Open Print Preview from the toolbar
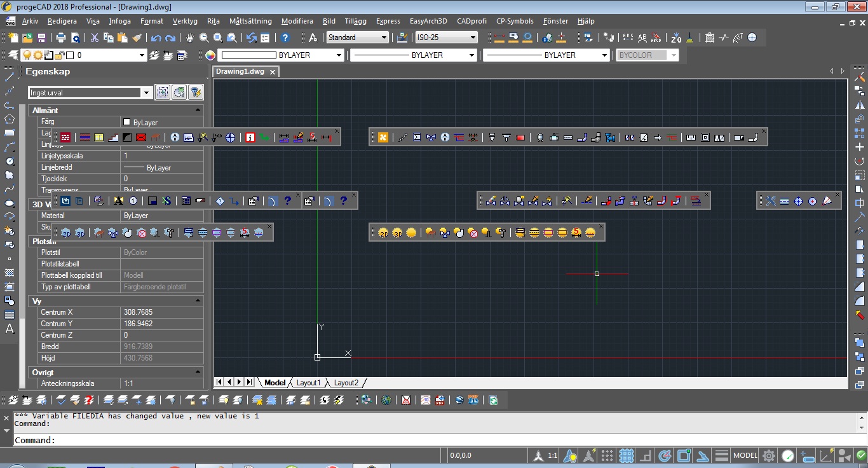868x468 pixels. [76, 38]
